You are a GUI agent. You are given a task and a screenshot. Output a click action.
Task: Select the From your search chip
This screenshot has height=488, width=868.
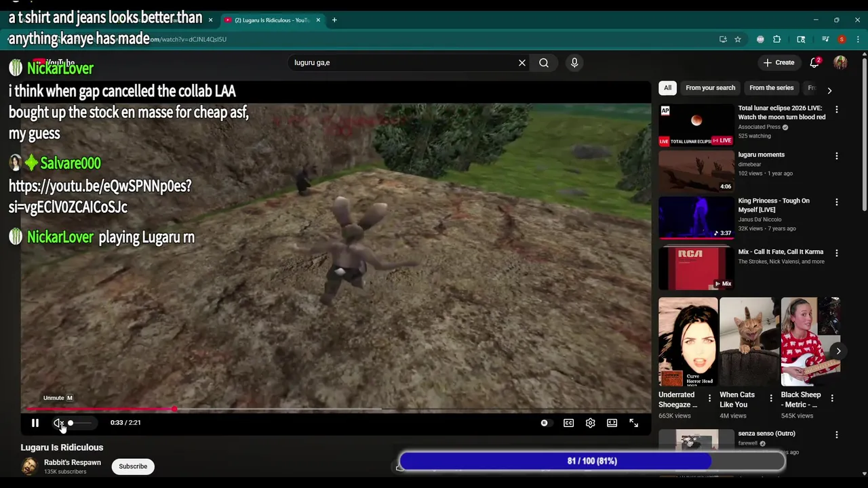point(710,87)
